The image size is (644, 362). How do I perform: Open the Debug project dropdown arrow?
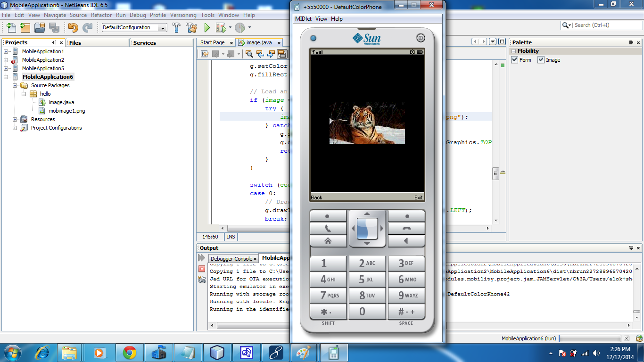pyautogui.click(x=229, y=27)
